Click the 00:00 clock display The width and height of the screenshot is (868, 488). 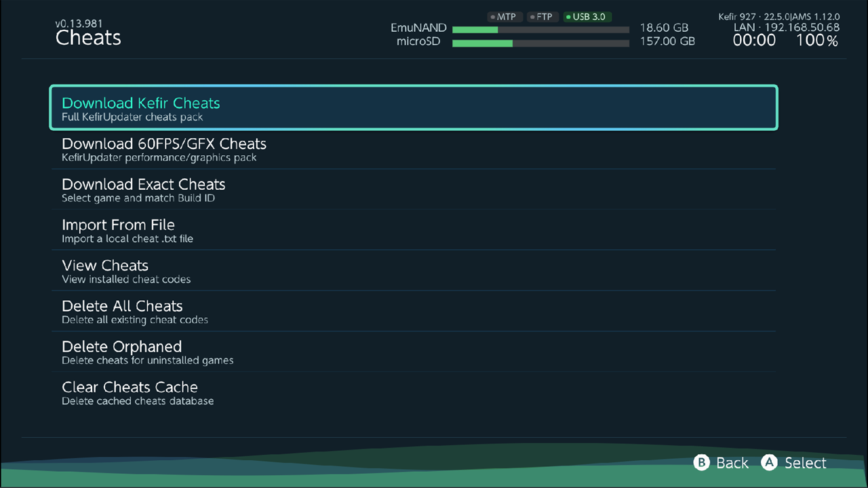coord(754,41)
